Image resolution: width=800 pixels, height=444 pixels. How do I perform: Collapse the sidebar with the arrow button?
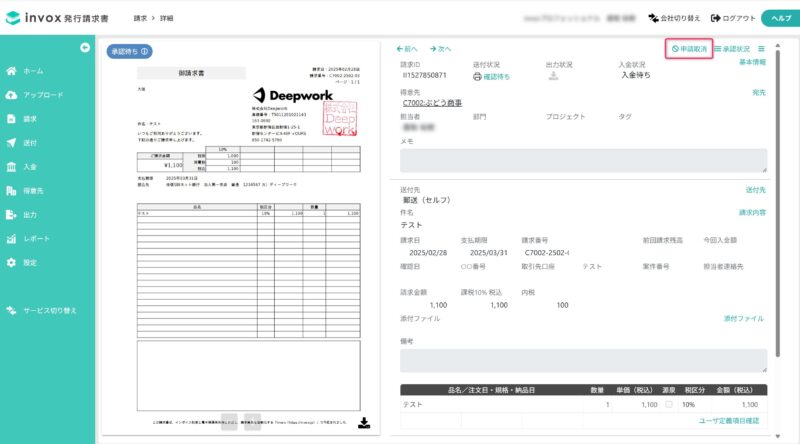[85, 47]
